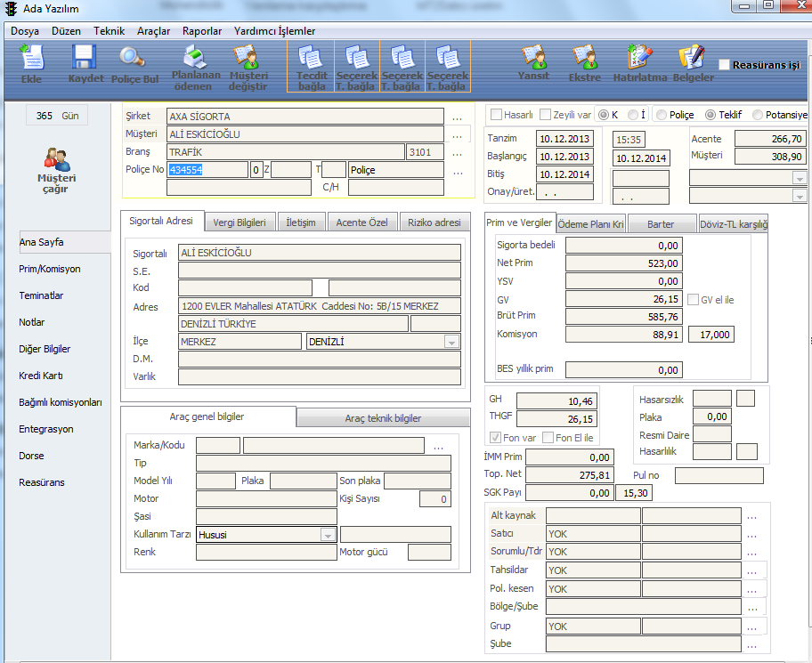Click the Kaydet save icon
The height and width of the screenshot is (663, 812).
tap(85, 64)
